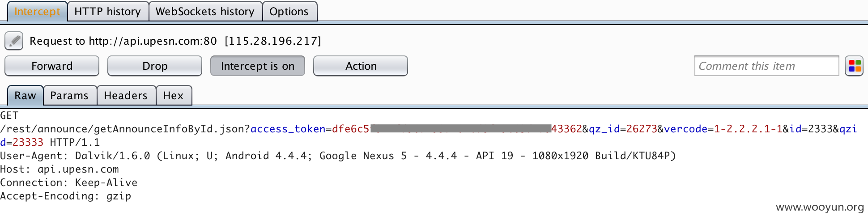
Task: Open the highlight color picker icon
Action: click(854, 66)
